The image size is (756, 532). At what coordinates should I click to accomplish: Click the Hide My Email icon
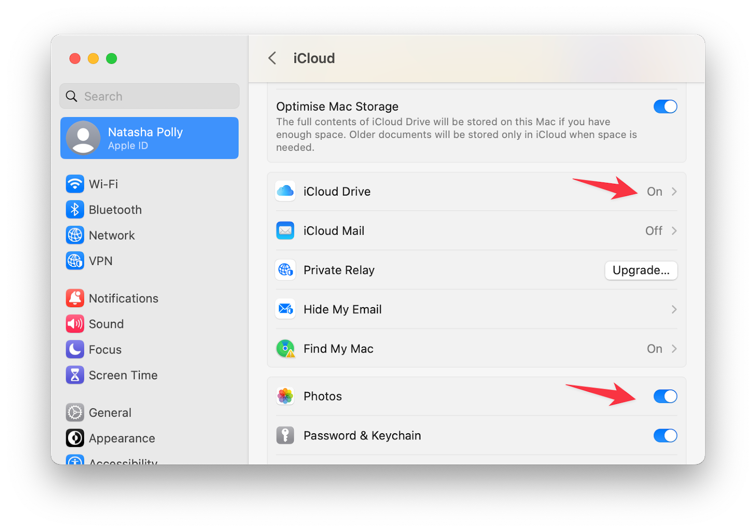tap(285, 309)
